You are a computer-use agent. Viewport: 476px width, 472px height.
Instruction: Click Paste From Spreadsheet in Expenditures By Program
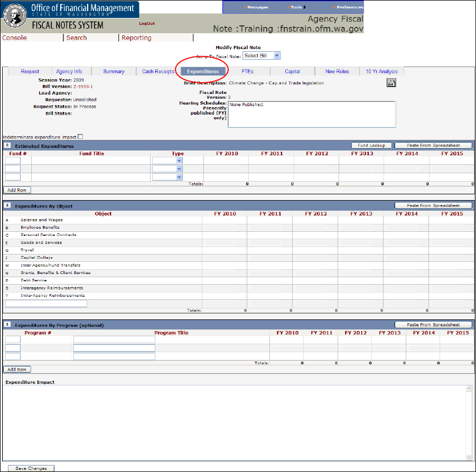pyautogui.click(x=433, y=325)
